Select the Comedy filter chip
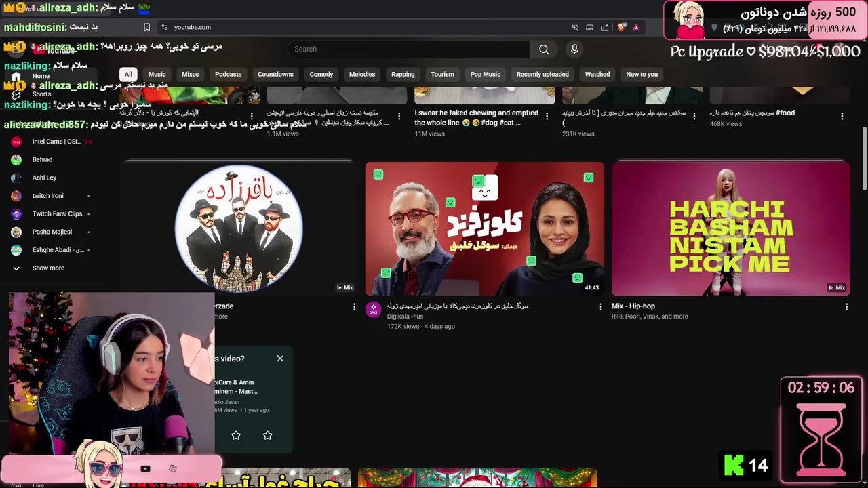This screenshot has height=488, width=868. click(x=321, y=74)
